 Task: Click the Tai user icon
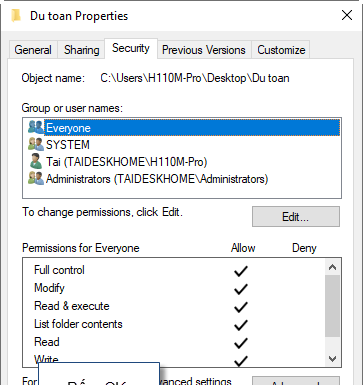[x=36, y=161]
